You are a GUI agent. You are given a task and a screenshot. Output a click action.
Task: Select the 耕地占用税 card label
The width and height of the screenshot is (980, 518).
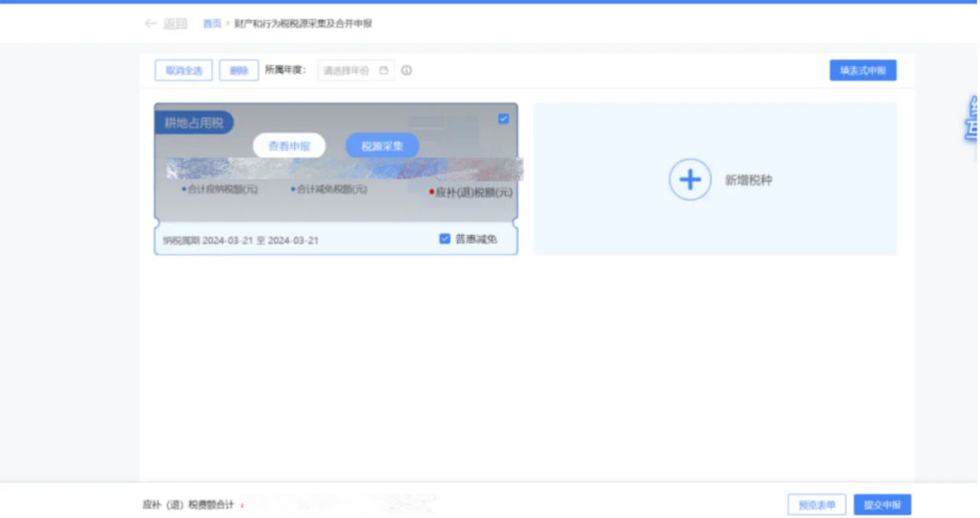(193, 122)
